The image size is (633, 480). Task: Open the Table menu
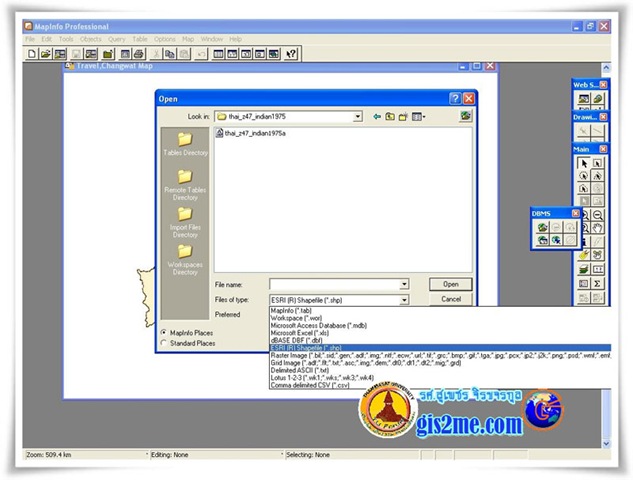(x=140, y=39)
